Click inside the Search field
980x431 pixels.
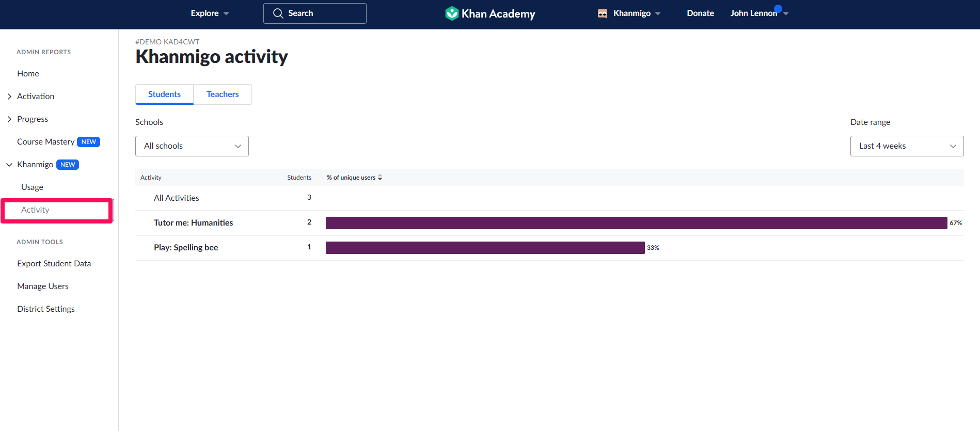[315, 13]
